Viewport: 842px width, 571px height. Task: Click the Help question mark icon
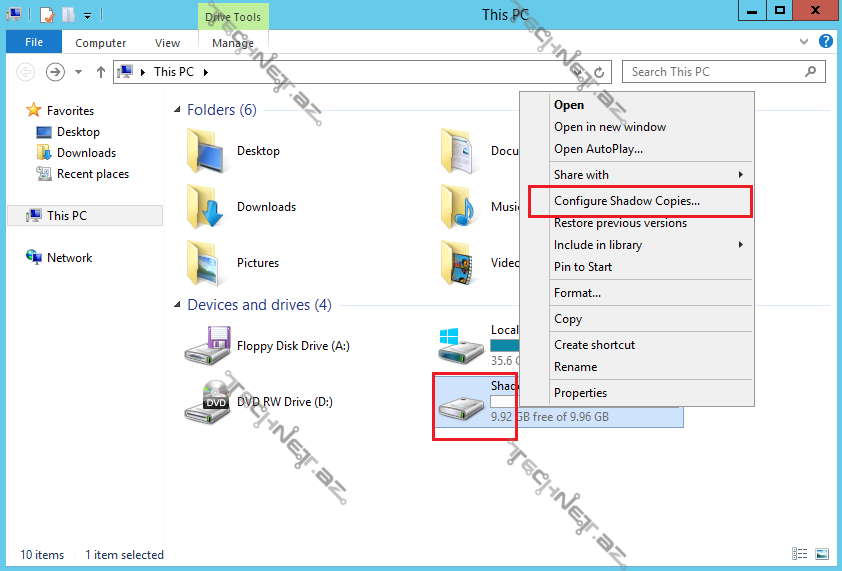point(825,42)
